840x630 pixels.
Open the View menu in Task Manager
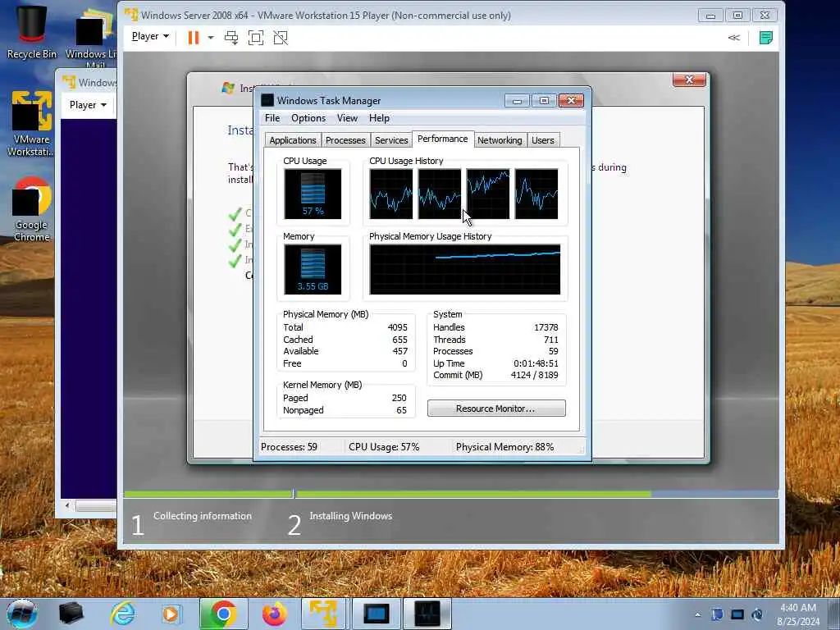(x=347, y=118)
